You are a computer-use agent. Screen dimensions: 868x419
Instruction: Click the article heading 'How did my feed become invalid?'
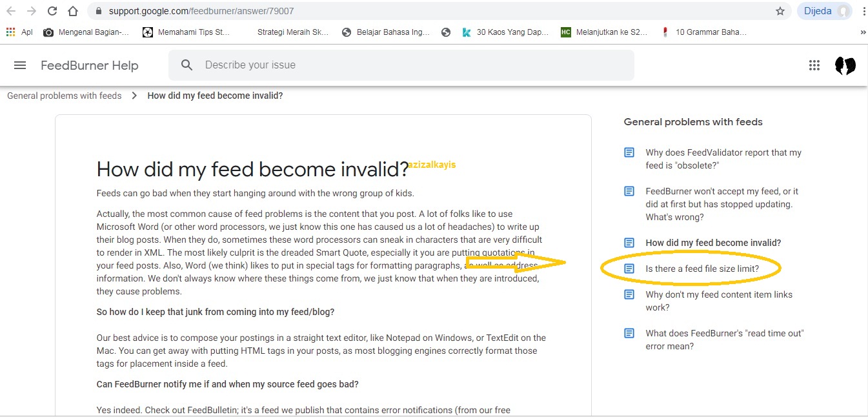252,170
